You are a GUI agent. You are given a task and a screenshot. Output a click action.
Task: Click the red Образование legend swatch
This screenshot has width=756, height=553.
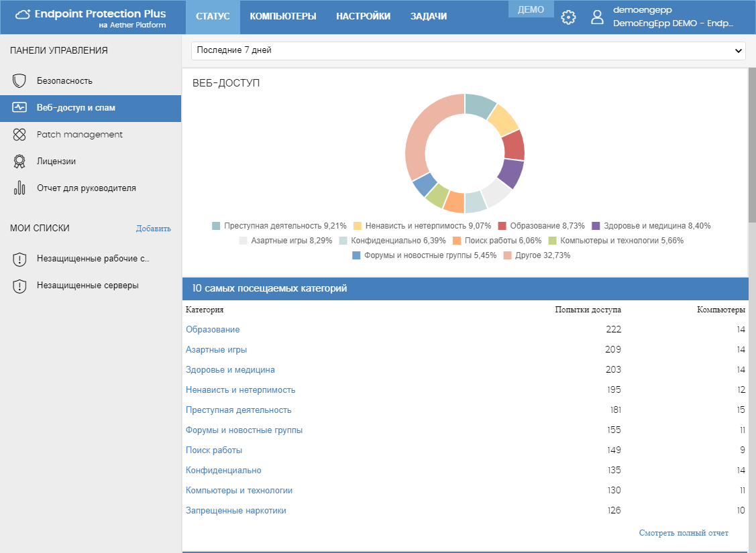502,226
